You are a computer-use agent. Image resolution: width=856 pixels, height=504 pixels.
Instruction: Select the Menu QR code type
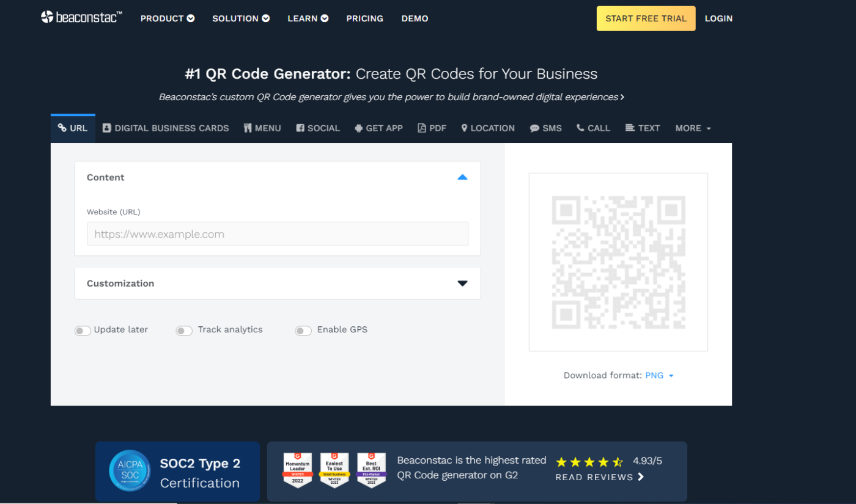click(x=262, y=128)
